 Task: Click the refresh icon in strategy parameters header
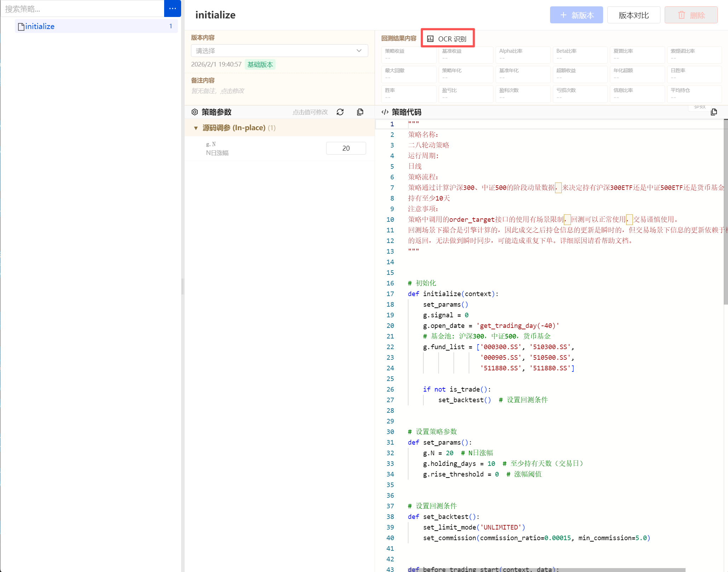pos(340,112)
